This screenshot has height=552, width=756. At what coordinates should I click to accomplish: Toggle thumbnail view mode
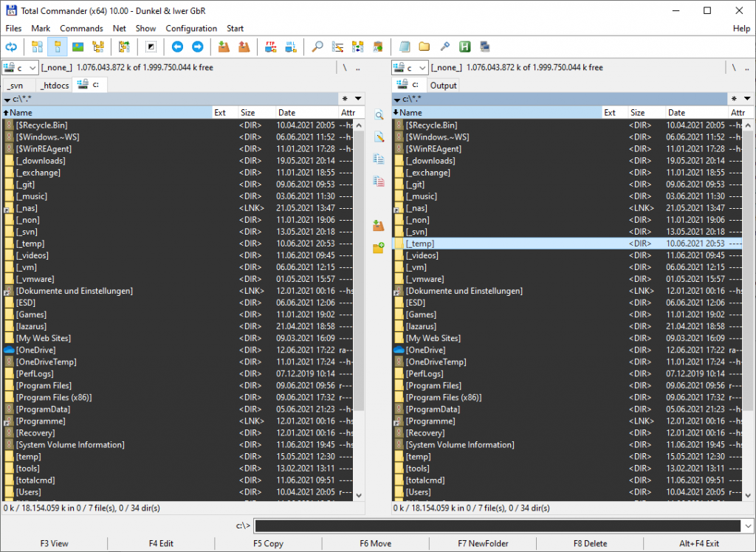click(x=77, y=46)
